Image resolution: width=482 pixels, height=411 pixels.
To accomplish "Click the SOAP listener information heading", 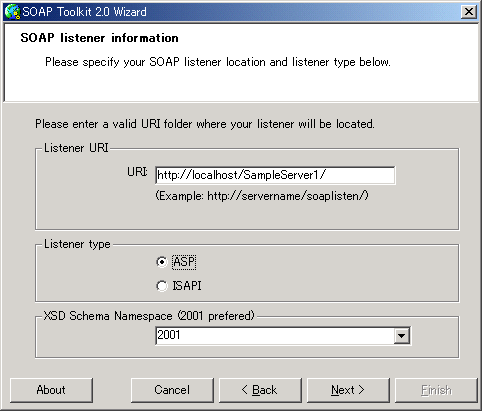I will tap(99, 38).
